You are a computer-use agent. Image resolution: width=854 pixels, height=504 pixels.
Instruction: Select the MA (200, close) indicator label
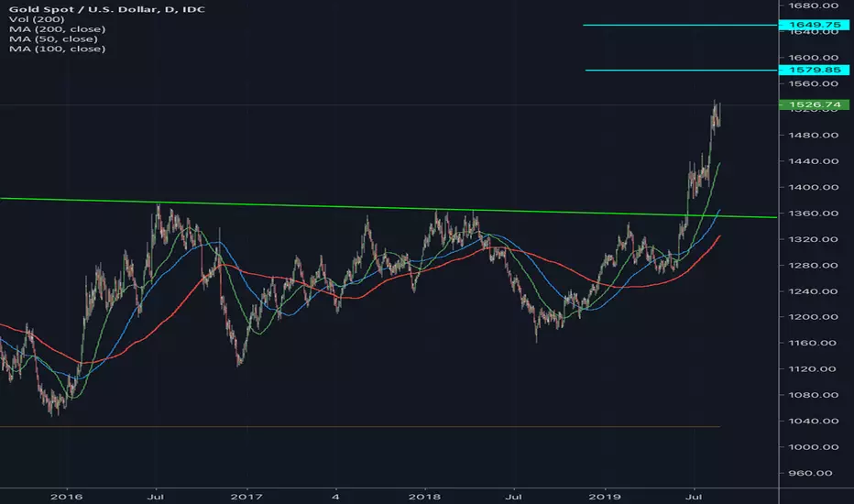pyautogui.click(x=57, y=29)
